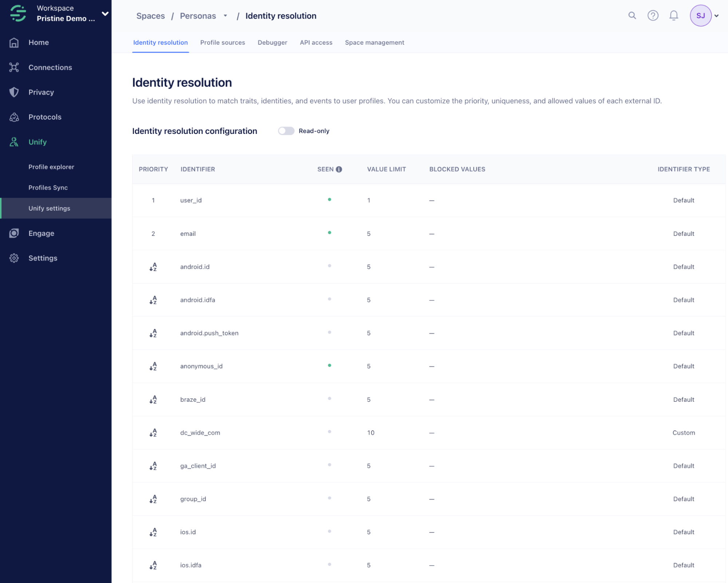Click the Segment logo in the sidebar

coord(17,13)
